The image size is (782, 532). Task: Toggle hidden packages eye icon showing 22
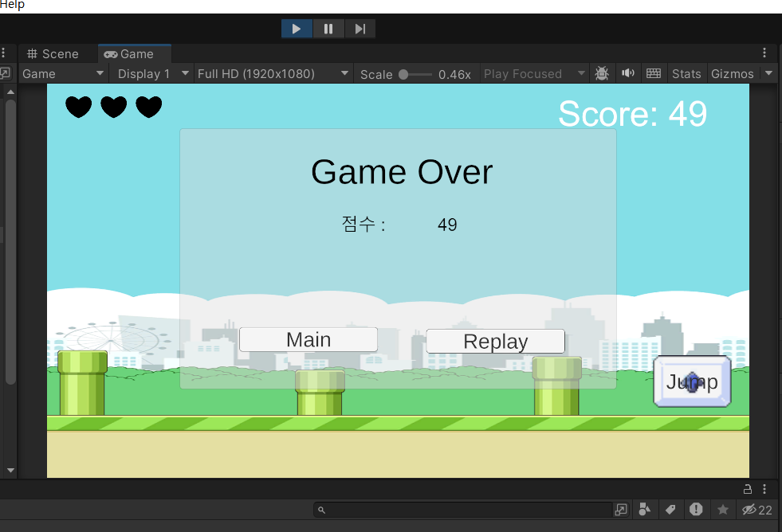pyautogui.click(x=756, y=510)
